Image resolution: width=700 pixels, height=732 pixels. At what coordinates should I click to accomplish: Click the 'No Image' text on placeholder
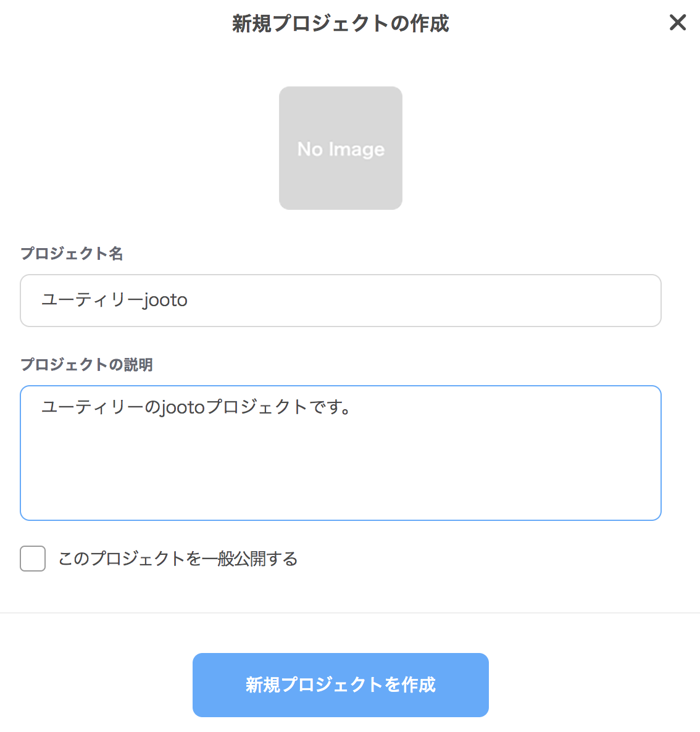(x=340, y=149)
